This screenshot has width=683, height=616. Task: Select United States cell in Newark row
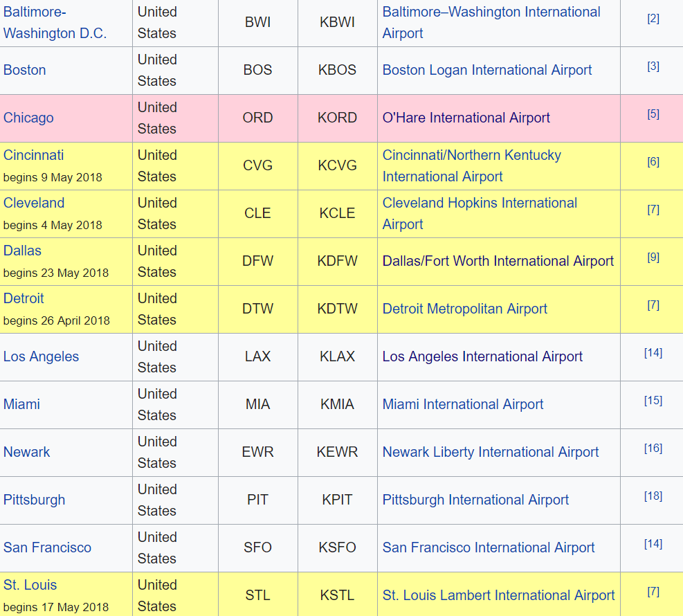pos(175,452)
